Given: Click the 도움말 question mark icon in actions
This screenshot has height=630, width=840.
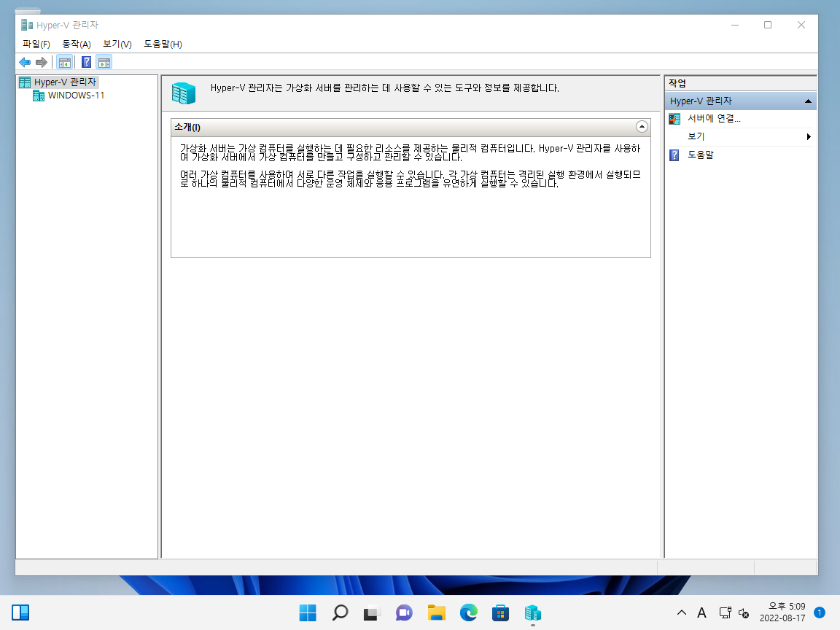Looking at the screenshot, I should 674,155.
